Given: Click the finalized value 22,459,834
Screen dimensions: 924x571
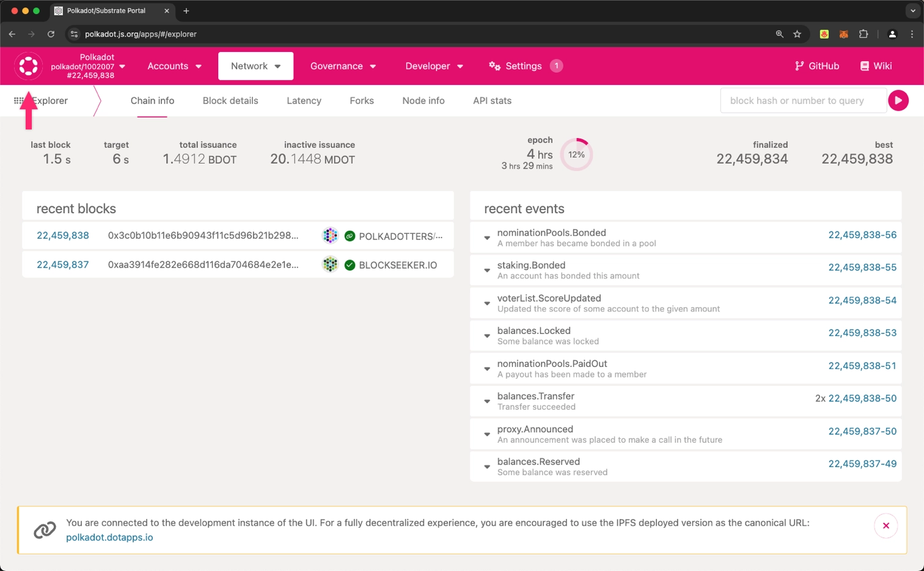Looking at the screenshot, I should 752,159.
